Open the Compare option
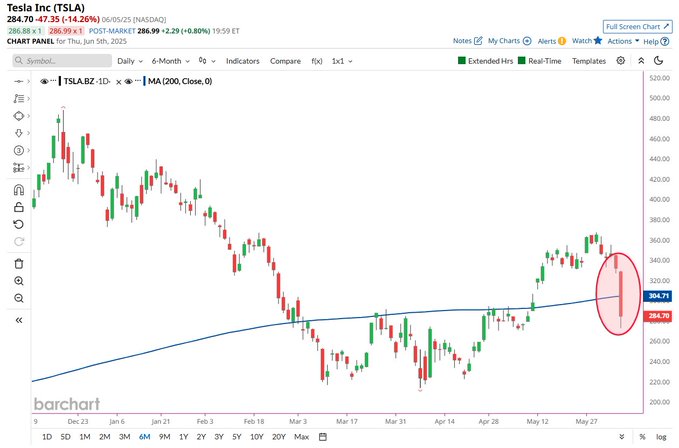Screen dimensions: 679x448 point(285,61)
